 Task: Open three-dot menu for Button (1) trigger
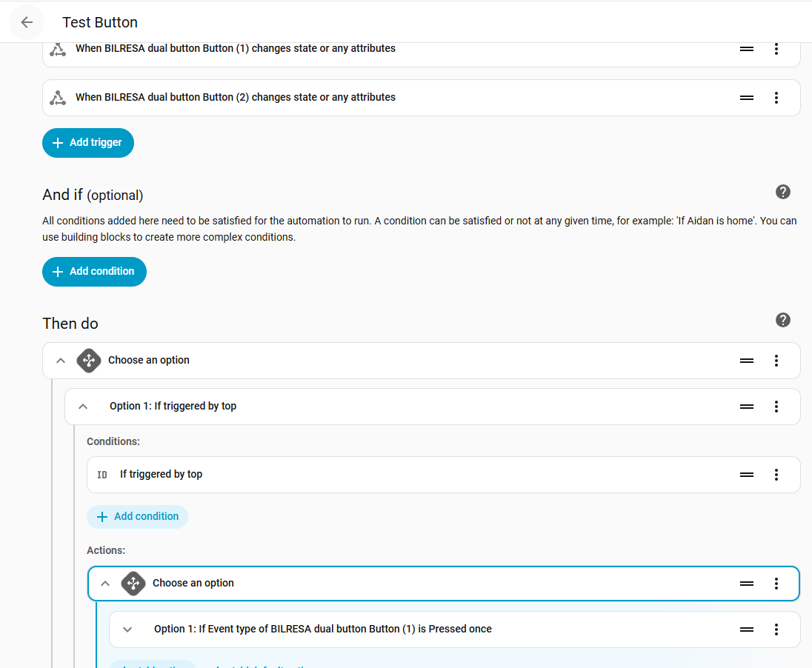click(x=776, y=49)
